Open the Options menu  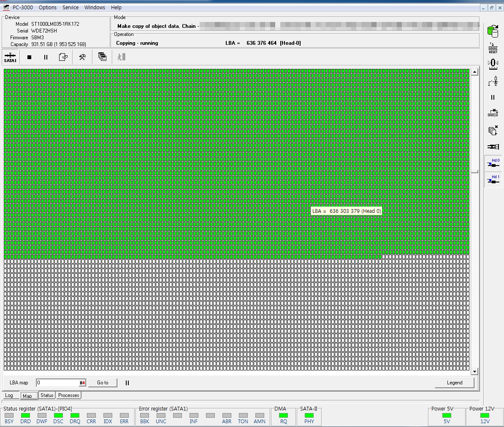pyautogui.click(x=48, y=8)
